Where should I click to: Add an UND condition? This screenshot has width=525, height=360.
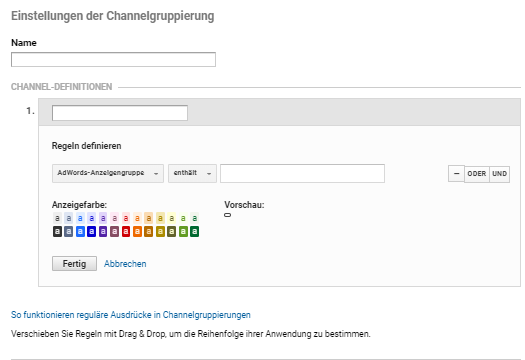pos(499,174)
